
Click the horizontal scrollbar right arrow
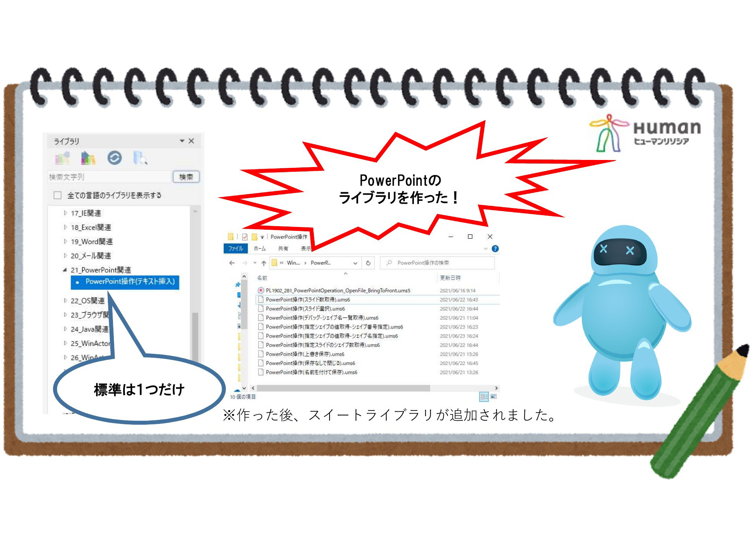tap(497, 388)
